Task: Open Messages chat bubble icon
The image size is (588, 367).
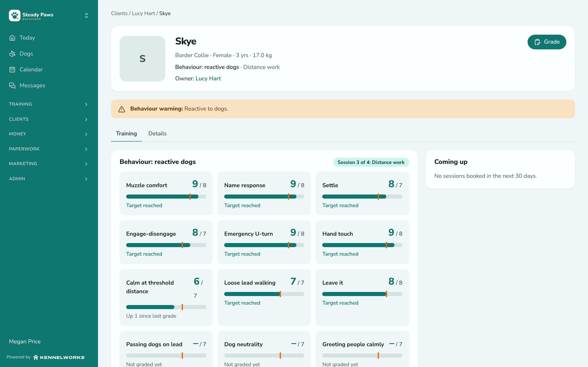Action: click(12, 85)
